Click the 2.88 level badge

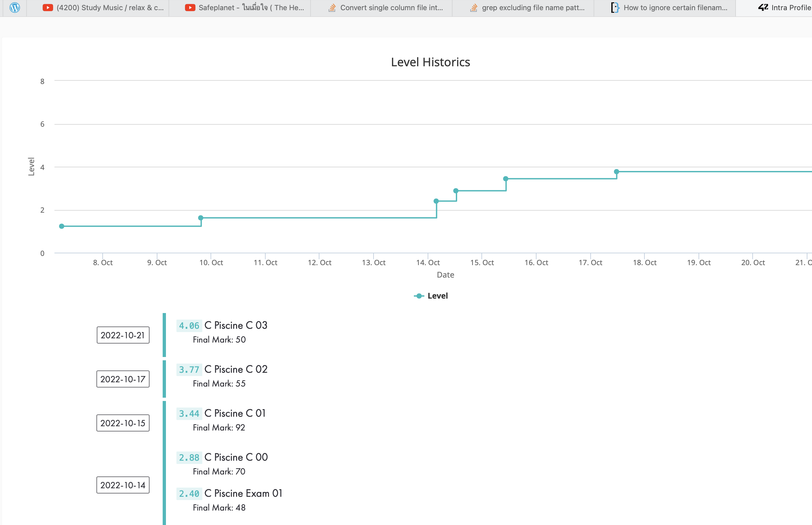click(189, 457)
